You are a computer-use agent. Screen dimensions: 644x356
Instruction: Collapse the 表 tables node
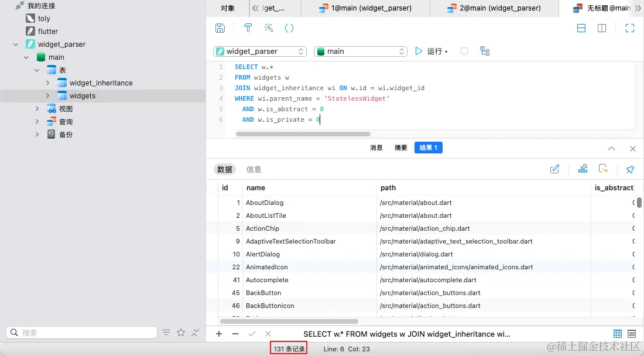click(37, 70)
